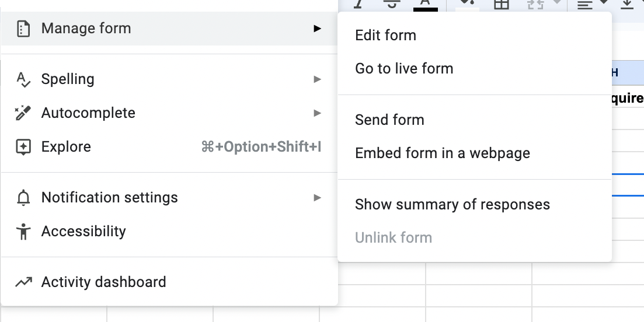The image size is (644, 322).
Task: Select Embed form in a webpage
Action: coord(443,153)
